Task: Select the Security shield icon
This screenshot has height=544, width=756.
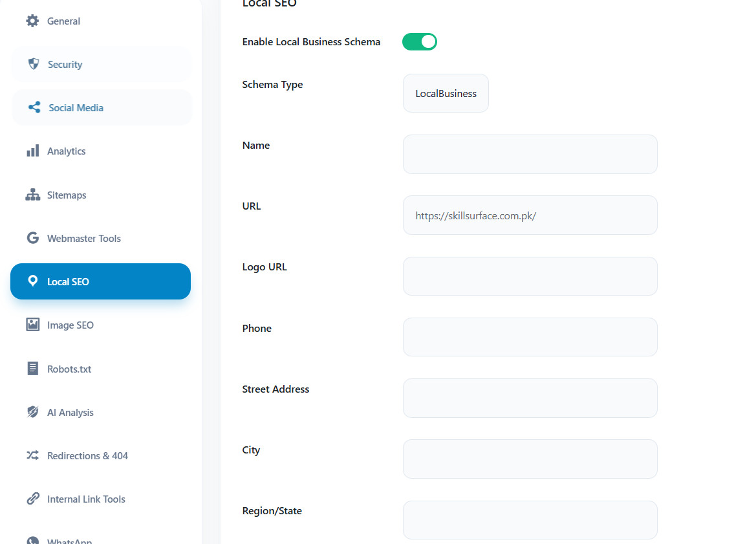Action: 32,64
